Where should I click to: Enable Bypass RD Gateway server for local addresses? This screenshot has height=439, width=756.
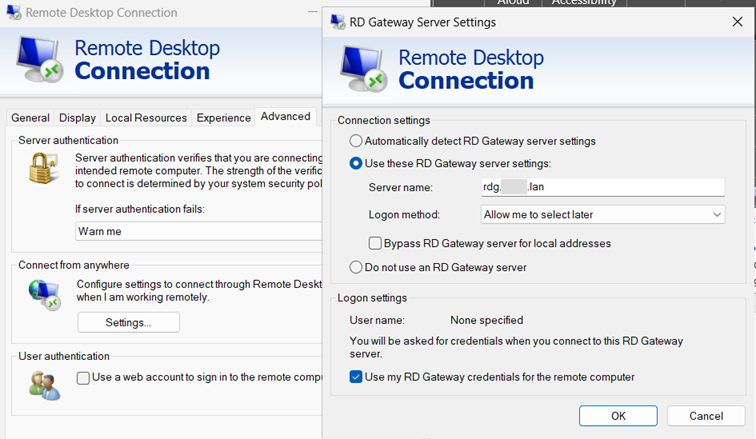point(375,243)
